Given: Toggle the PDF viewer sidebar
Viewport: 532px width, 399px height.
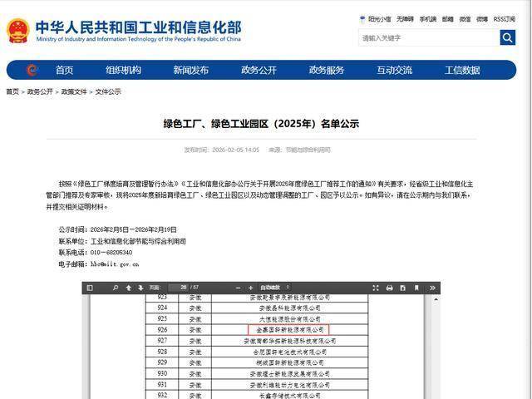Looking at the screenshot, I should pyautogui.click(x=88, y=288).
